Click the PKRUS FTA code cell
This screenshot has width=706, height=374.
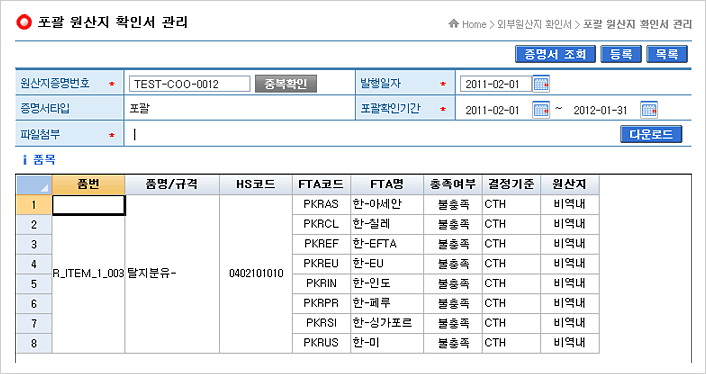[321, 343]
